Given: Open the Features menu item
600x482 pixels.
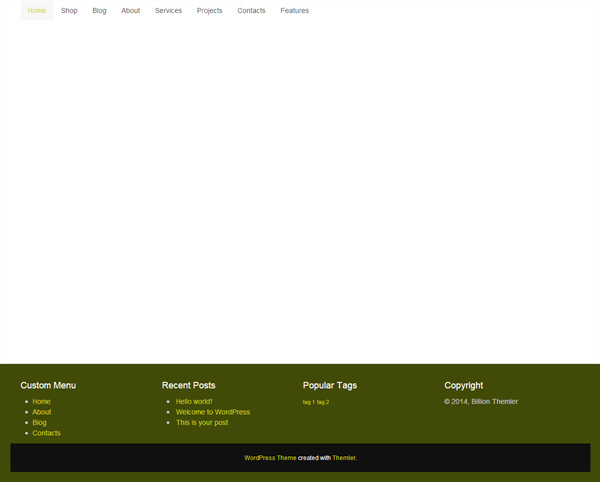Looking at the screenshot, I should (x=294, y=11).
